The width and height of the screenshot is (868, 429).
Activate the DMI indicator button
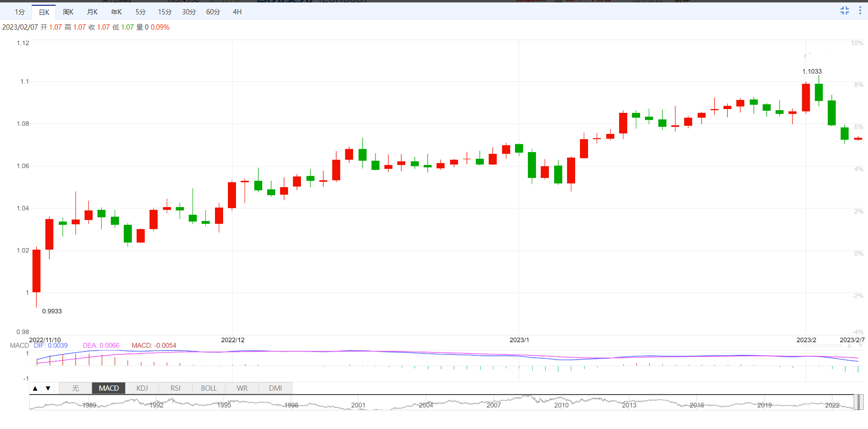[x=275, y=388]
